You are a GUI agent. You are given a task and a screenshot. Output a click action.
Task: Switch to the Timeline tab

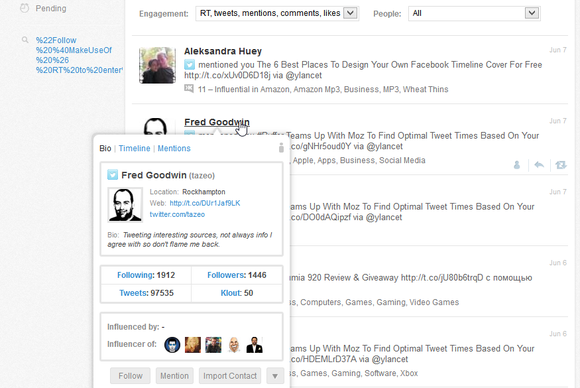click(x=134, y=148)
